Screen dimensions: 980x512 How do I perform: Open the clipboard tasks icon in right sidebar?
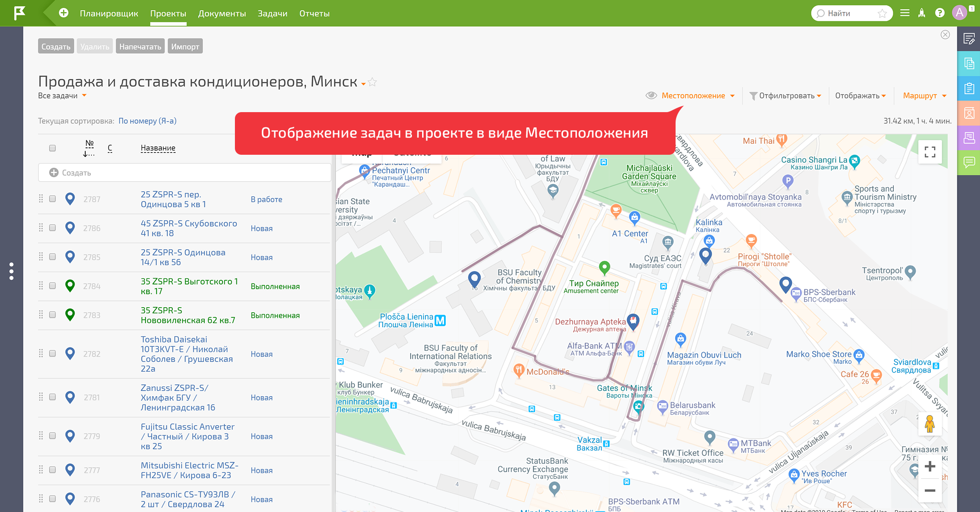(969, 88)
